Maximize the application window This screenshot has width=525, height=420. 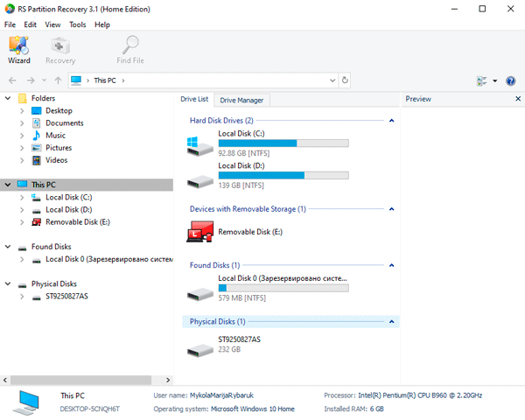tap(482, 9)
